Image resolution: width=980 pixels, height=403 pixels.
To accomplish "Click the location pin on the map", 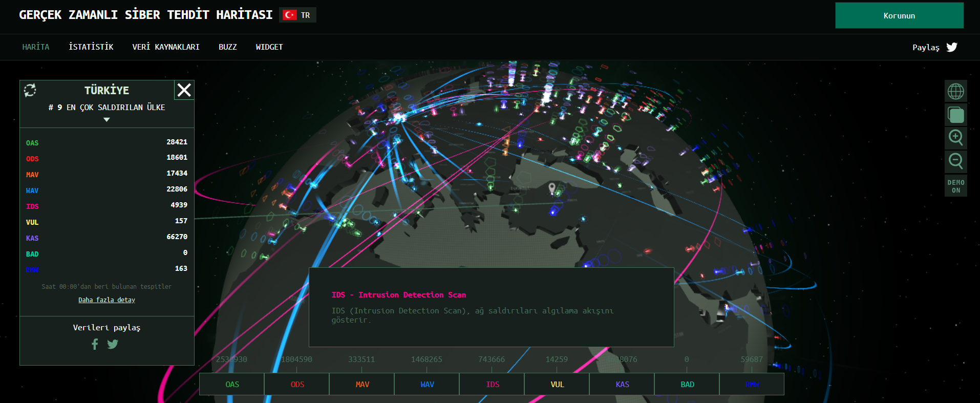I will (552, 188).
